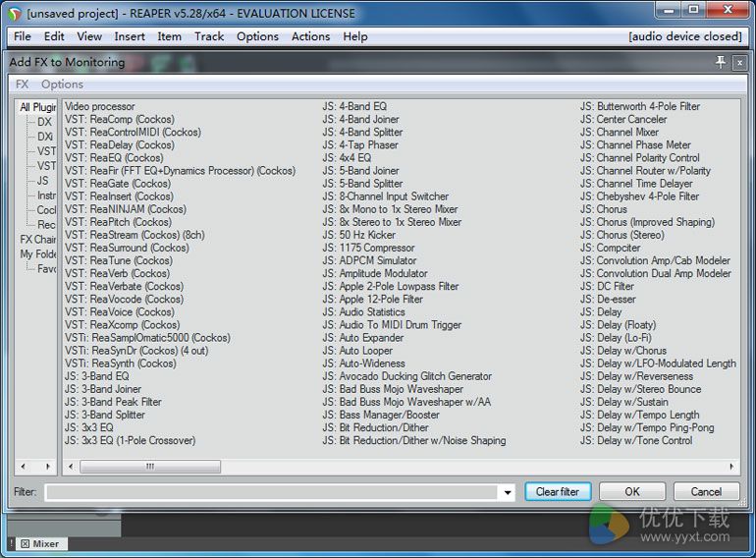Open the Track menu
756x558 pixels.
point(209,36)
